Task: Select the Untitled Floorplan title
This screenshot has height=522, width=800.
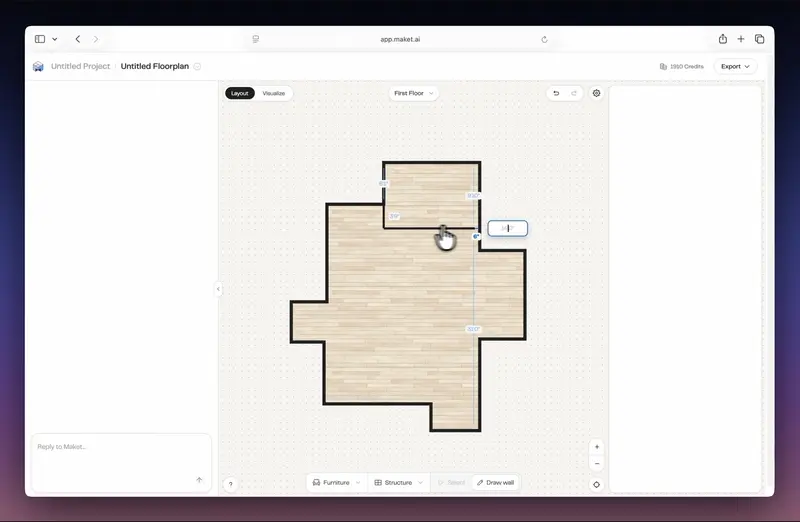Action: tap(155, 66)
